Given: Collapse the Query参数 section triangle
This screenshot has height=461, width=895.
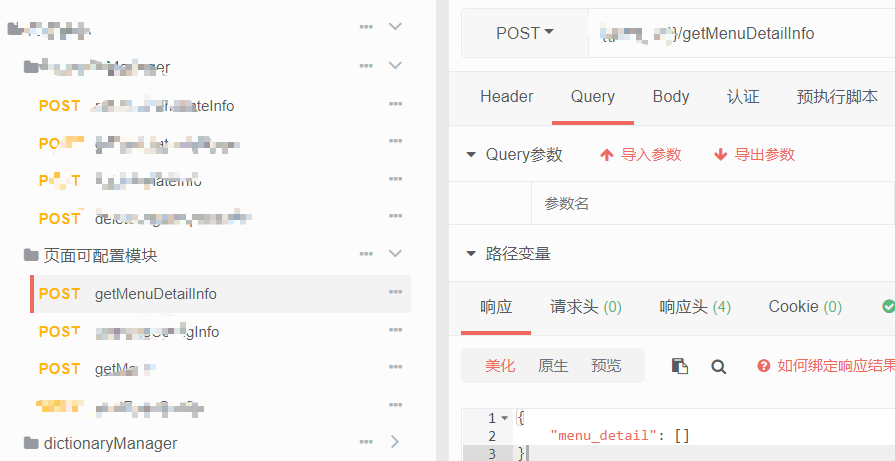Looking at the screenshot, I should coord(471,155).
